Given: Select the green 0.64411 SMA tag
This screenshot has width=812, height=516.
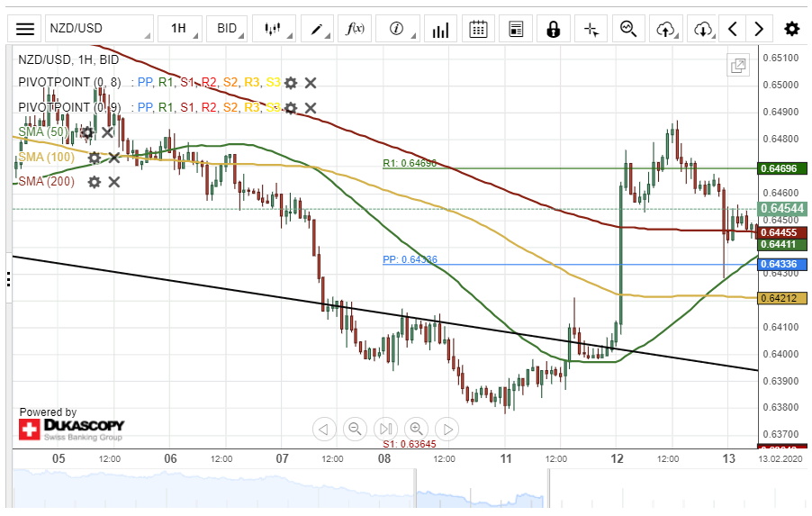Looking at the screenshot, I should pos(782,245).
